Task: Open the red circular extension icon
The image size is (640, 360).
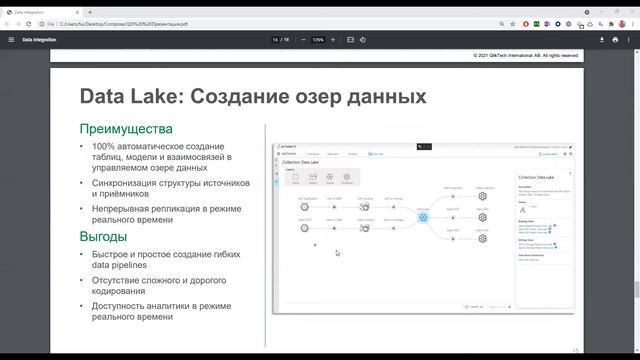Action: (x=526, y=24)
